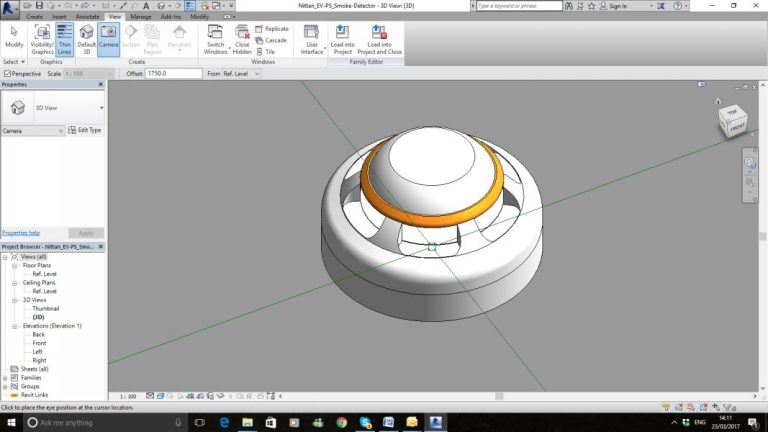Load family into Project
This screenshot has width=768, height=432.
tap(342, 37)
